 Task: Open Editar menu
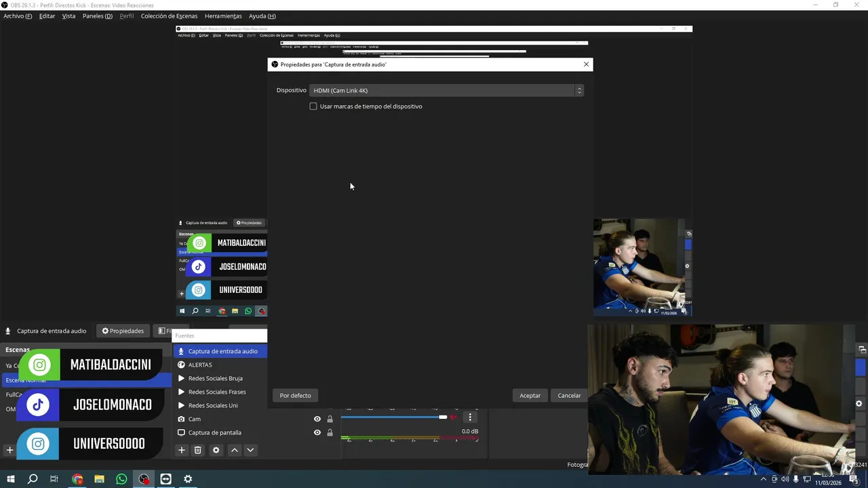point(47,16)
